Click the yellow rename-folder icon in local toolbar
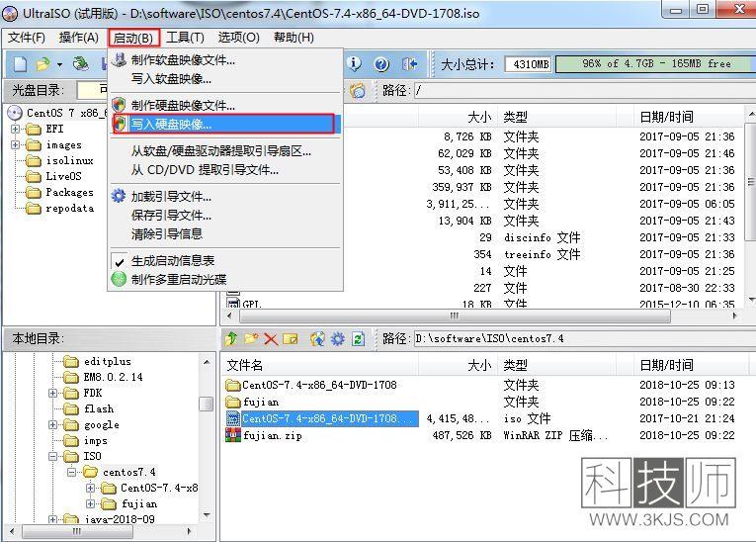Viewport: 756px width, 542px height. pos(291,339)
